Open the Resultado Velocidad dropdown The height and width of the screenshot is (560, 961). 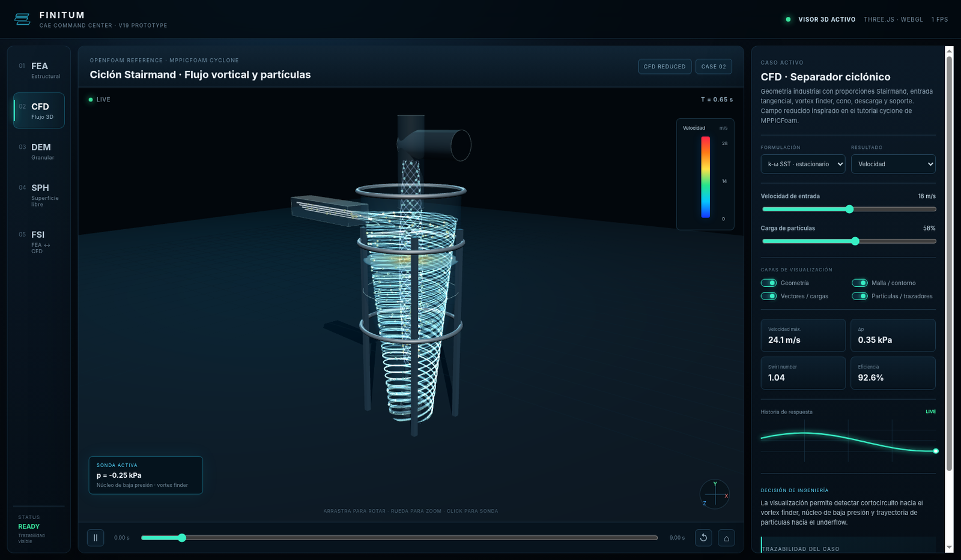893,164
